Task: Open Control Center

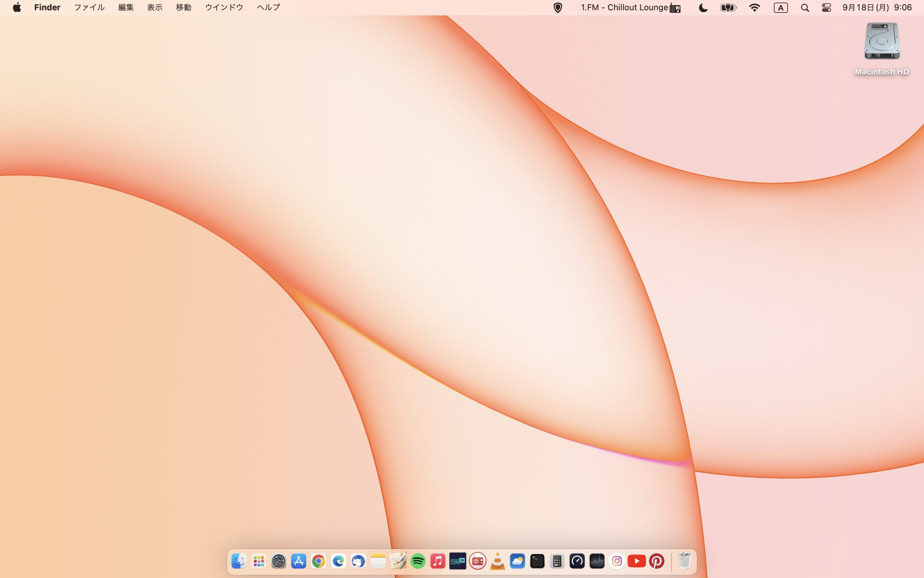Action: (x=826, y=8)
